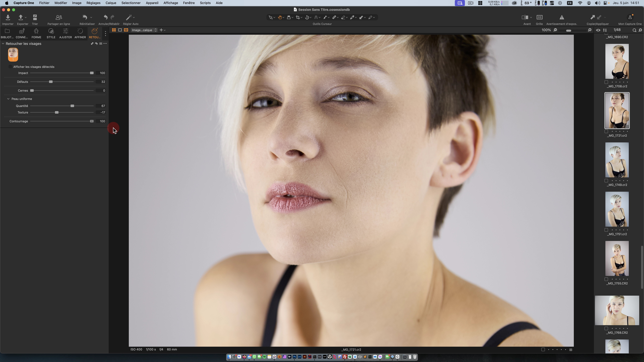Switch to the AJUSTER tool tab
This screenshot has width=644, height=362.
pyautogui.click(x=66, y=33)
